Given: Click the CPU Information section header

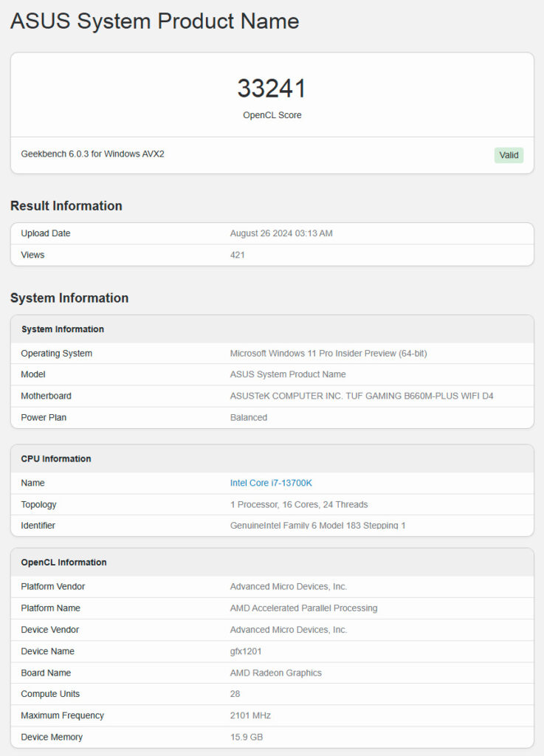Looking at the screenshot, I should pos(56,458).
